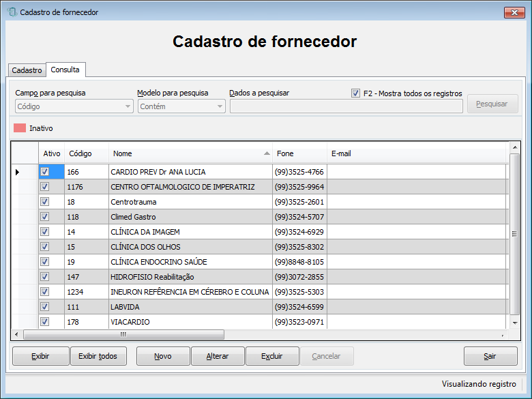
Task: Select the CLÍNICA DA IMAGEM name cell
Action: [190, 232]
